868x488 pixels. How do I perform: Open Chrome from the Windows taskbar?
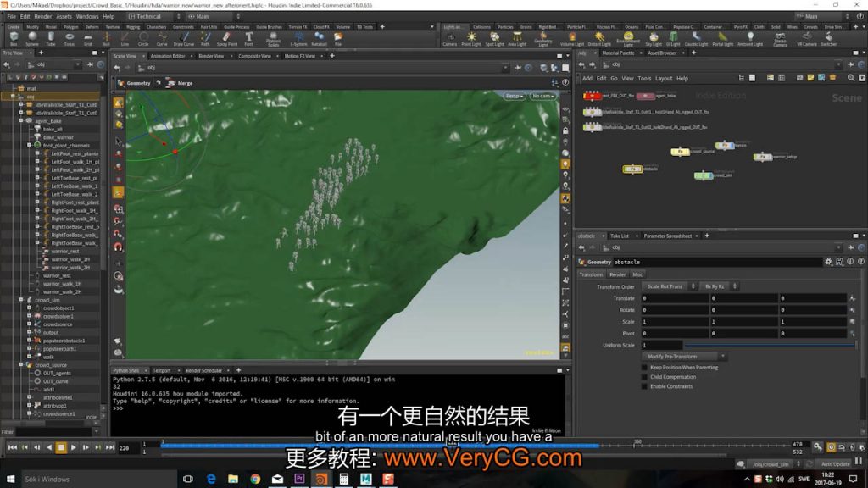pyautogui.click(x=255, y=479)
